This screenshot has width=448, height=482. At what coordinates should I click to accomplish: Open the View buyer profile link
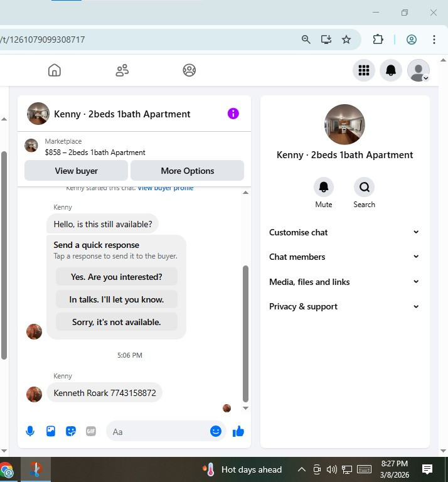(165, 188)
